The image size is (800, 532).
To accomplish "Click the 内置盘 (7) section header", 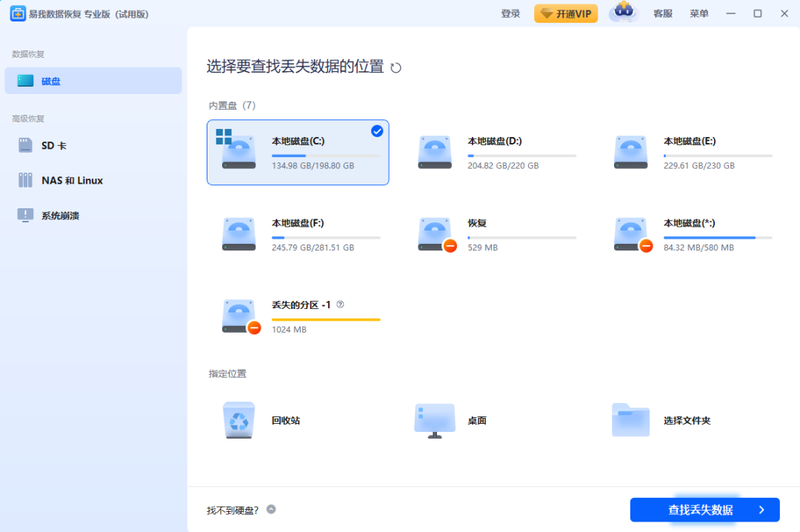I will coord(232,105).
